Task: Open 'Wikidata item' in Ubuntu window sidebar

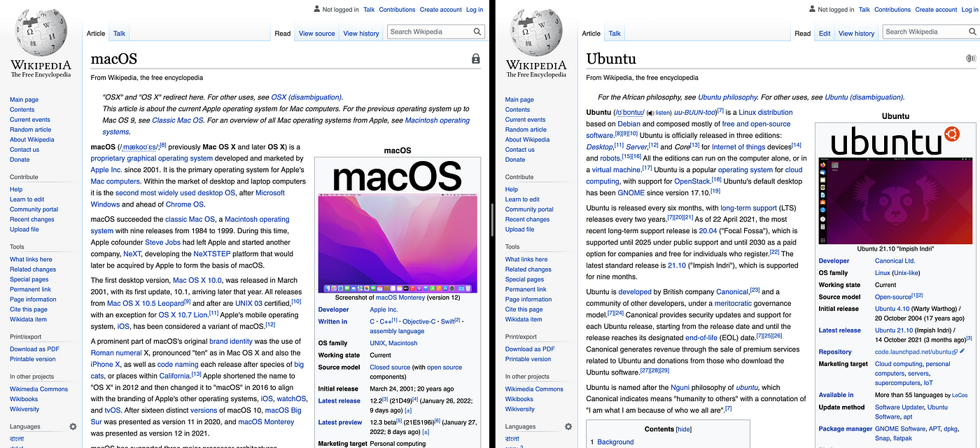Action: click(524, 319)
